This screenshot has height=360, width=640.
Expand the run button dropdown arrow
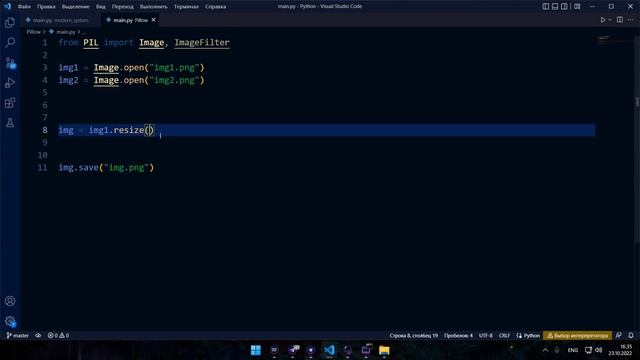(x=610, y=20)
